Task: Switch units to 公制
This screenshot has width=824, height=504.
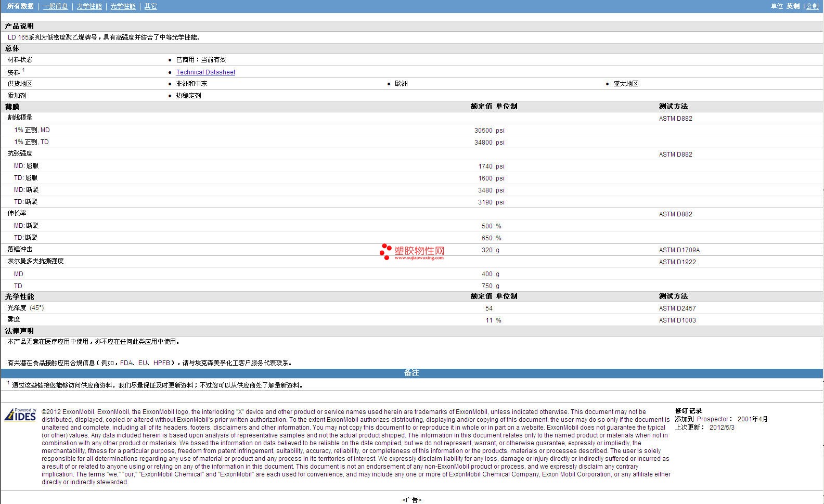Action: pyautogui.click(x=812, y=6)
